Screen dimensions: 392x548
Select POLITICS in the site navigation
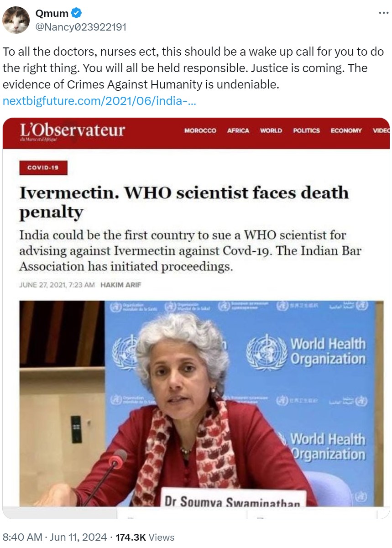306,130
